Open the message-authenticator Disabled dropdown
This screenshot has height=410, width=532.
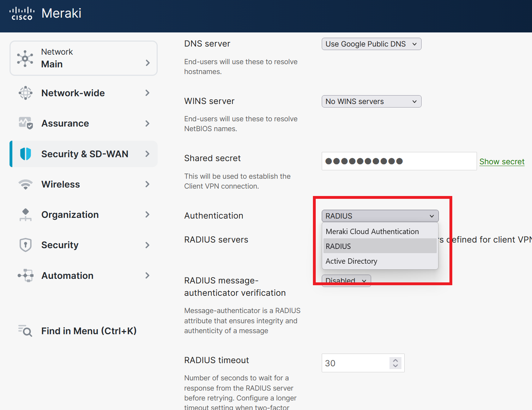click(x=346, y=281)
